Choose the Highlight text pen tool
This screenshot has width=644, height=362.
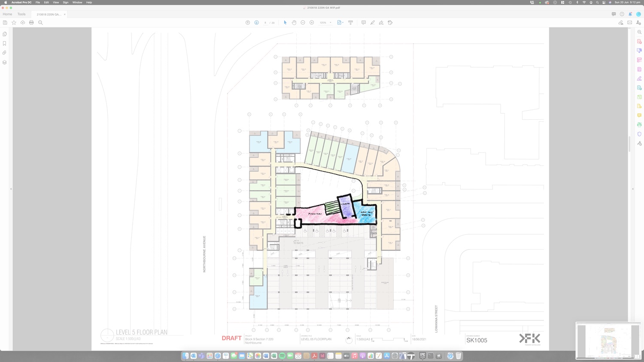(x=372, y=23)
